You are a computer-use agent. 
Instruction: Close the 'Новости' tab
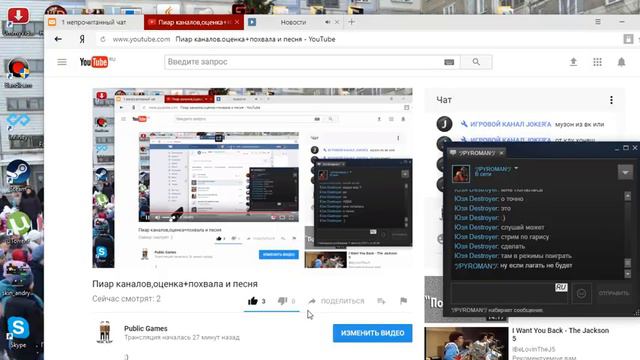tap(337, 22)
